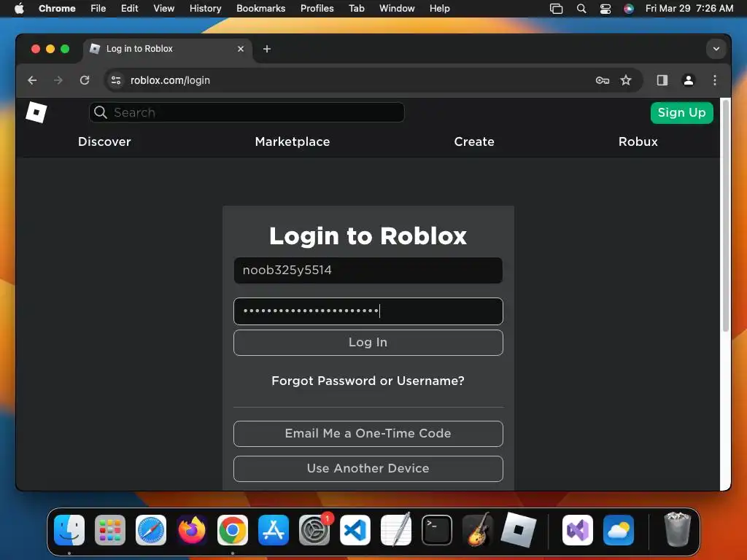The width and height of the screenshot is (747, 560).
Task: Open the Marketplace section
Action: point(293,141)
